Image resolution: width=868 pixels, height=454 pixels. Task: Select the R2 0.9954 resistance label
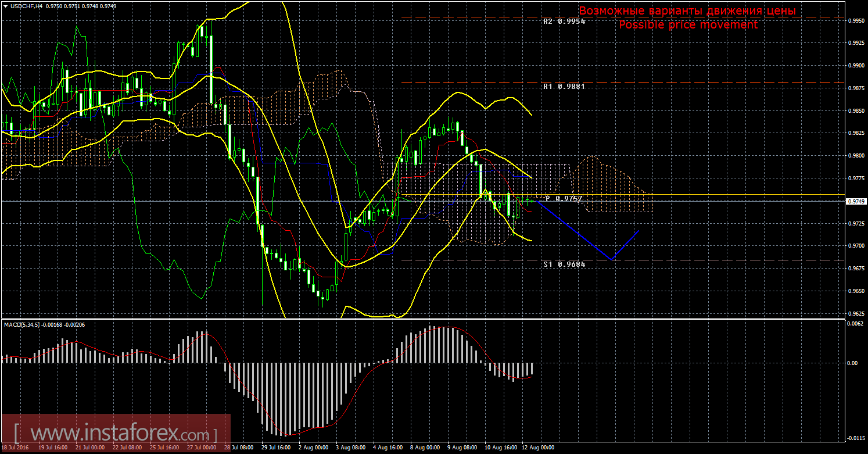tap(564, 21)
